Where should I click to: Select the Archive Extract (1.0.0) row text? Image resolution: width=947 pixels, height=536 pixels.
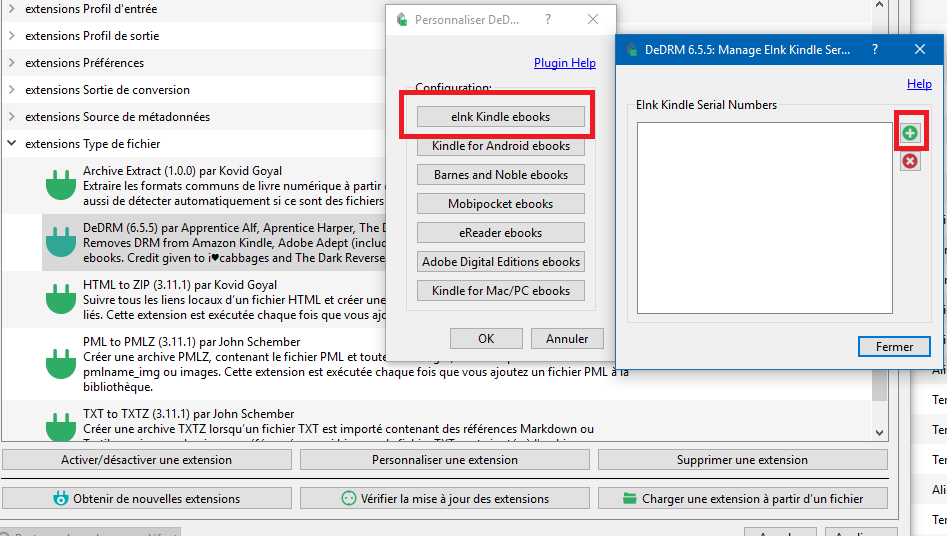[182, 171]
